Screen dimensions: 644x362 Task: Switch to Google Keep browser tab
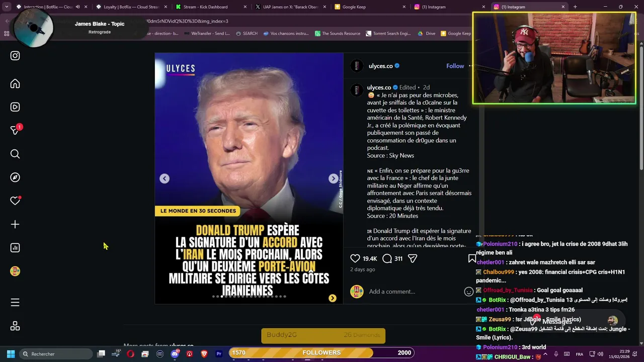point(370,7)
